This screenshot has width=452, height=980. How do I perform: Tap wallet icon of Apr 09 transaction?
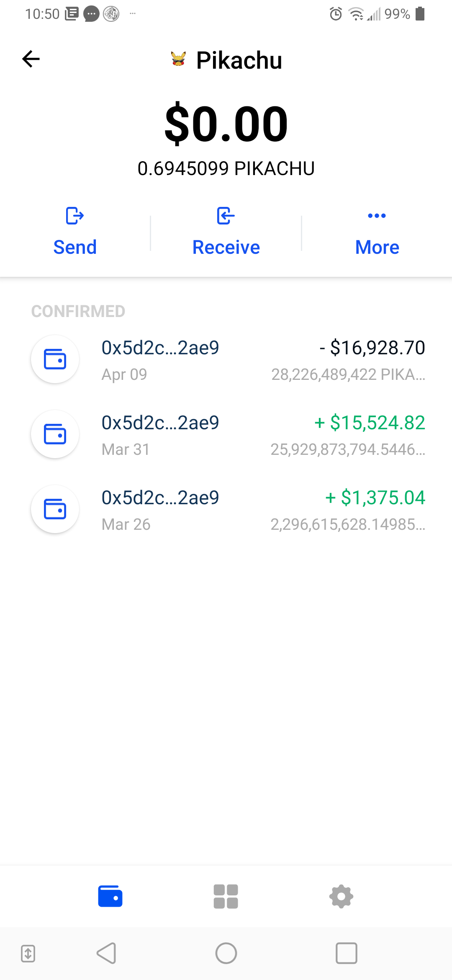click(x=55, y=359)
